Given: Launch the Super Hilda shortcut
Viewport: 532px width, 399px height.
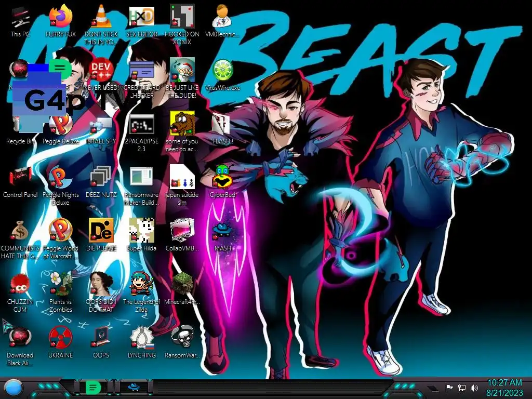Looking at the screenshot, I should click(142, 235).
